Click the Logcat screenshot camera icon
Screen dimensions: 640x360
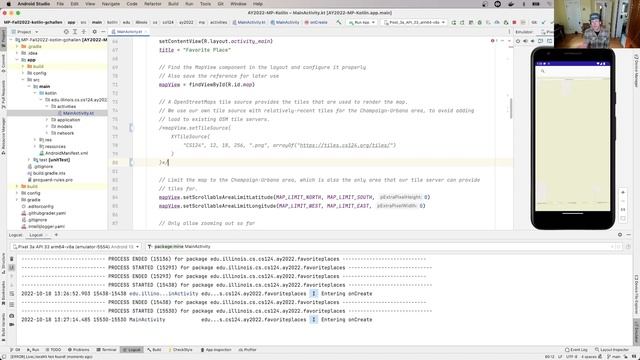click(x=11, y=316)
